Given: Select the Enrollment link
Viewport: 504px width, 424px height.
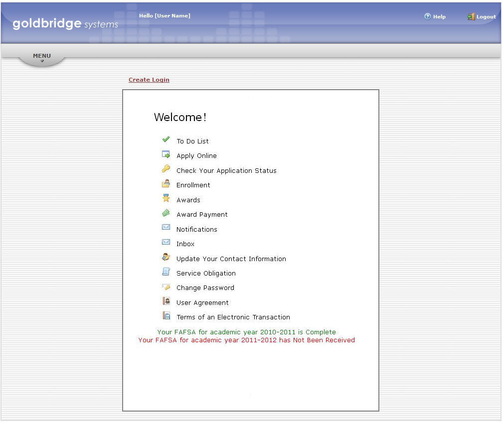Looking at the screenshot, I should 193,185.
